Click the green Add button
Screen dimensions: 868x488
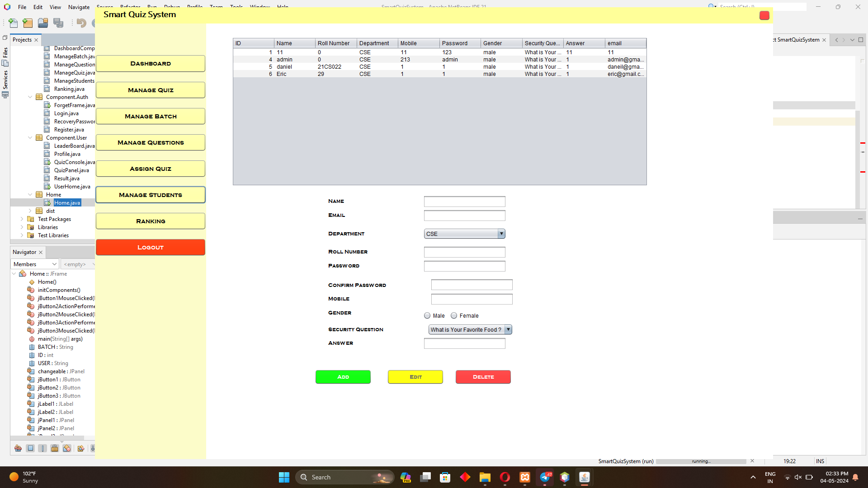coord(343,377)
